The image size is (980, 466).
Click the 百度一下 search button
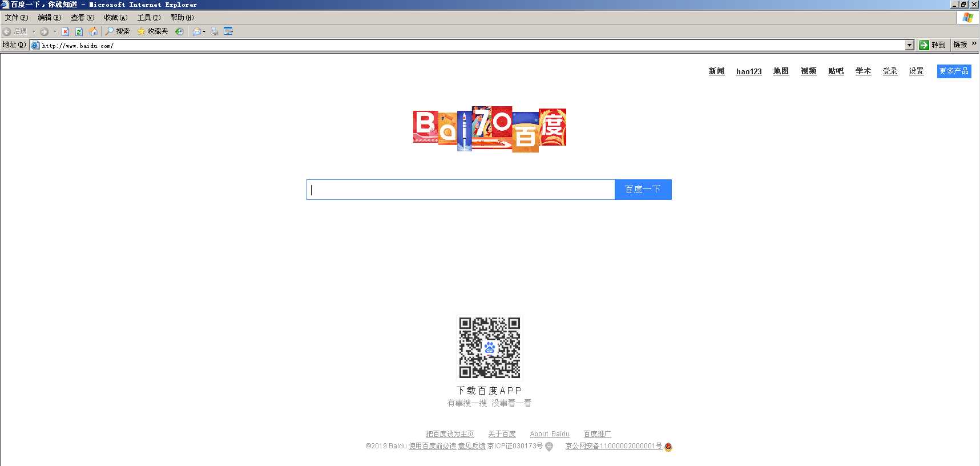(643, 190)
